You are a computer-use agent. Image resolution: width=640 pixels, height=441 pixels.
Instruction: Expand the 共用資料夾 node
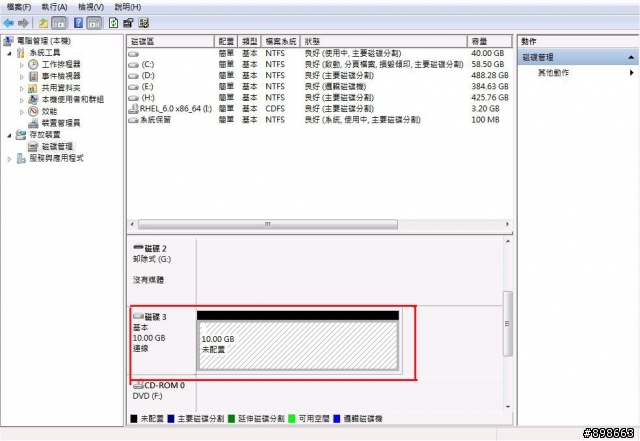[x=22, y=88]
